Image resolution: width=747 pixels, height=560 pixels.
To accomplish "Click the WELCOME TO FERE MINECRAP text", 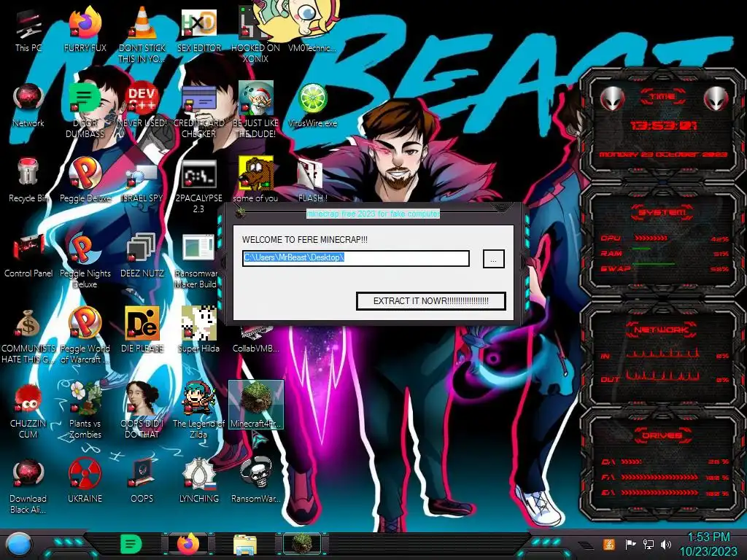I will pos(304,239).
